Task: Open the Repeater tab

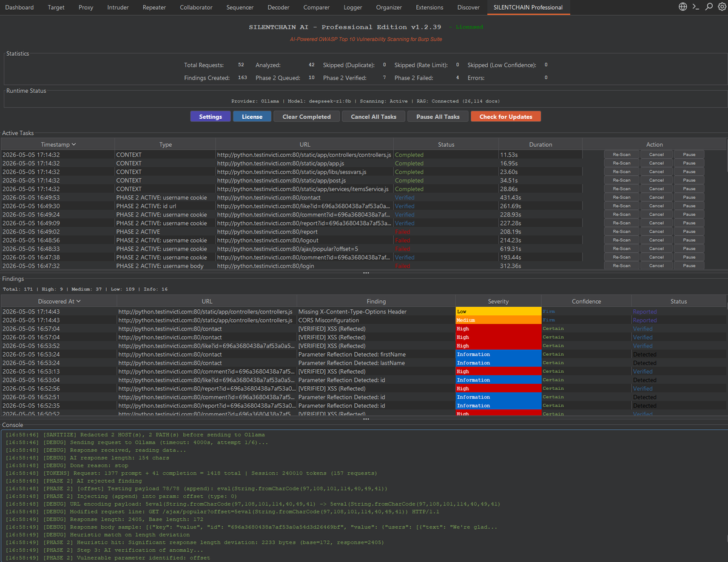Action: tap(154, 7)
